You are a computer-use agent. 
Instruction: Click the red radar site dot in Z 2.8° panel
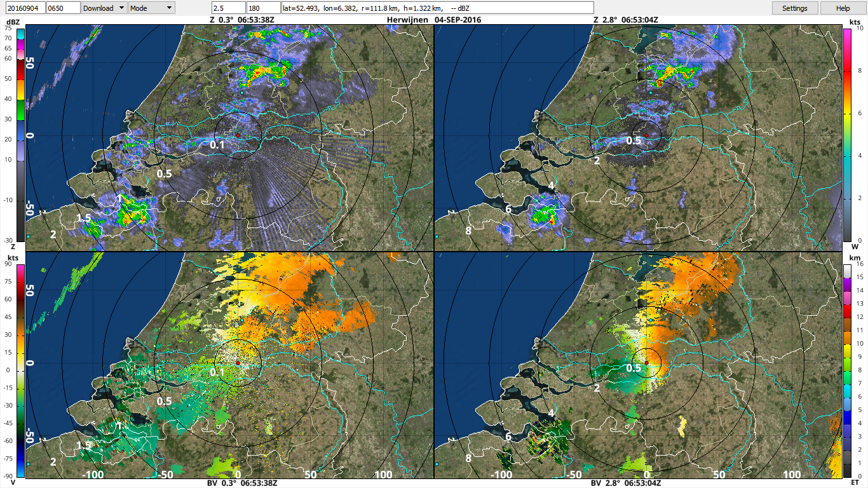tap(646, 135)
